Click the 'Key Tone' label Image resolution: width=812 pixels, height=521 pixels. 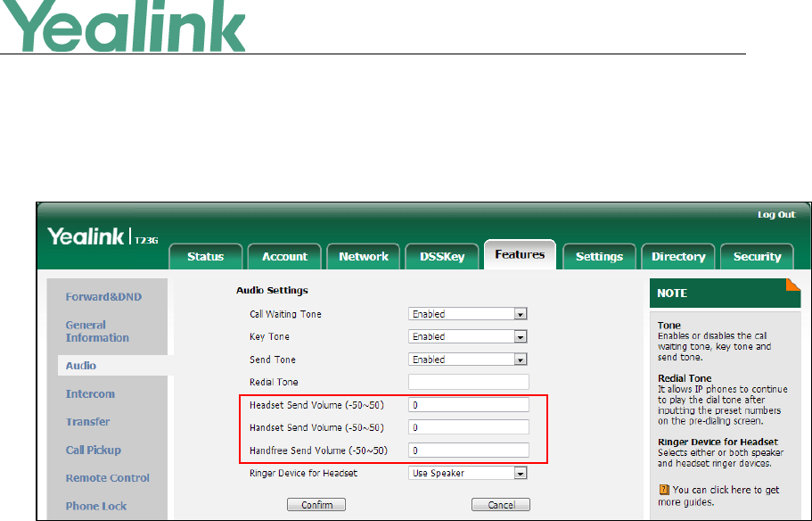tap(269, 337)
